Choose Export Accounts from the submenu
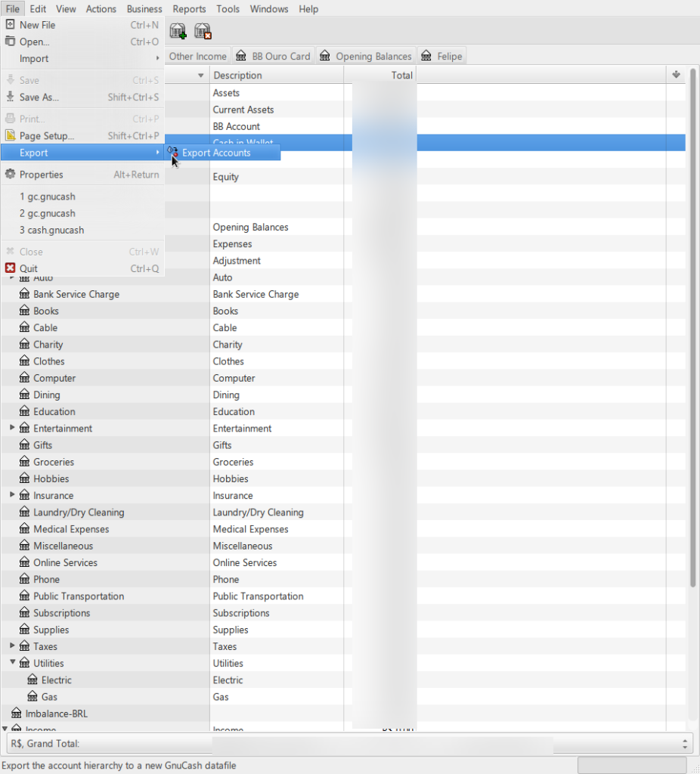 (223, 153)
